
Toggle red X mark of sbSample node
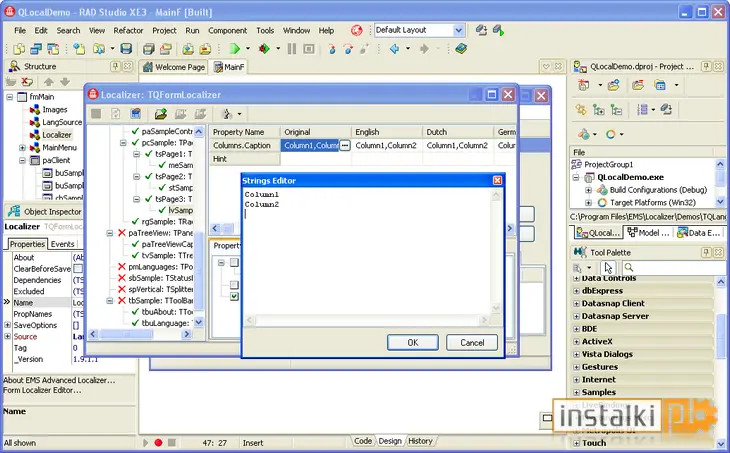coord(122,278)
